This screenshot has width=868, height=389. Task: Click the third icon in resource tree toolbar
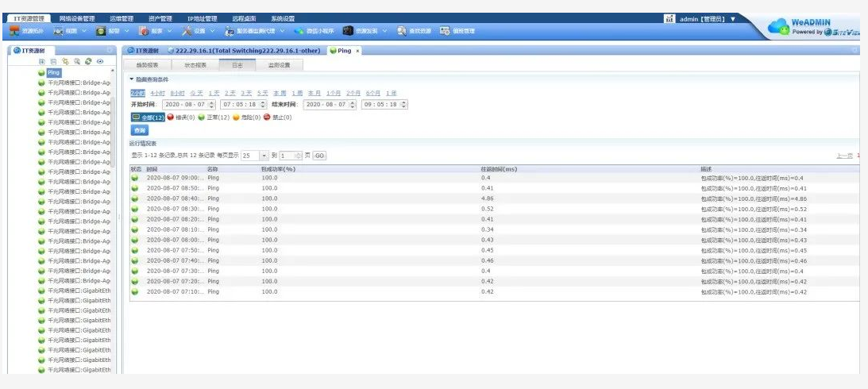pos(65,61)
